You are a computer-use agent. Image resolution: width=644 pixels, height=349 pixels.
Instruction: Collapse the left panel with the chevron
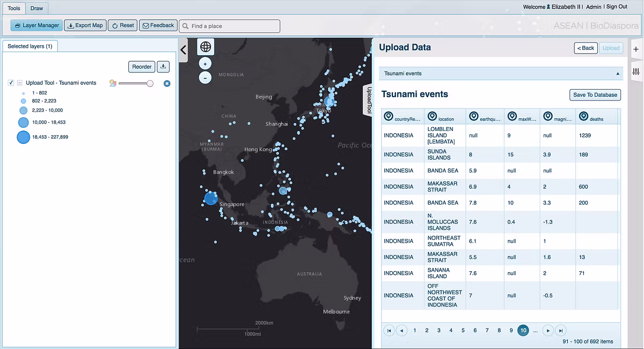(x=184, y=50)
